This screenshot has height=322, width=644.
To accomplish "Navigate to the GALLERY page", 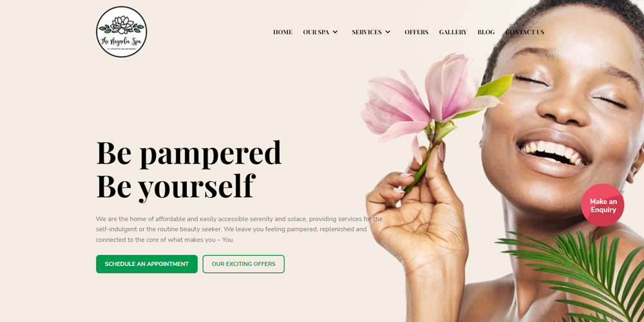I will coord(453,32).
